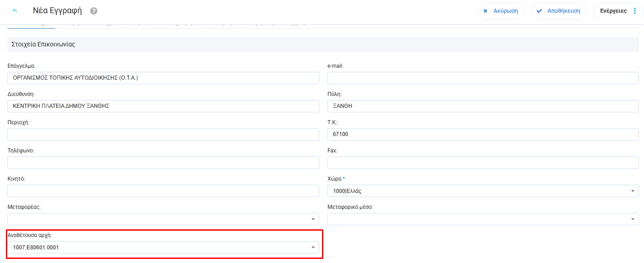Viewport: 644px width, 263px height.
Task: Focus the Τηλέφωνο input field
Action: tap(163, 163)
